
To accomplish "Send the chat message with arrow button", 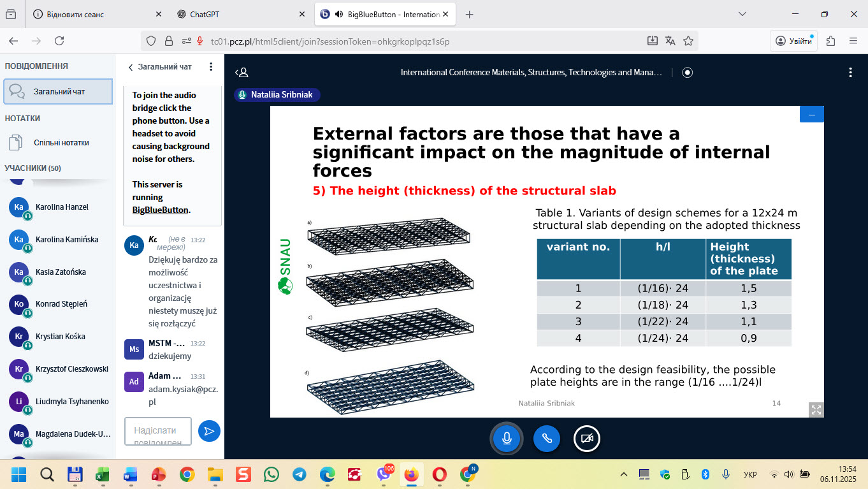I will (208, 431).
